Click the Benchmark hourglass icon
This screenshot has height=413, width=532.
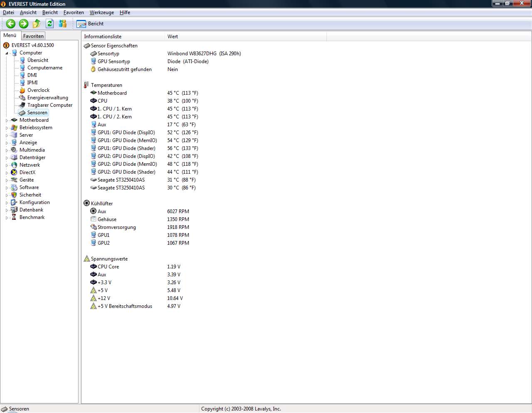pos(14,217)
